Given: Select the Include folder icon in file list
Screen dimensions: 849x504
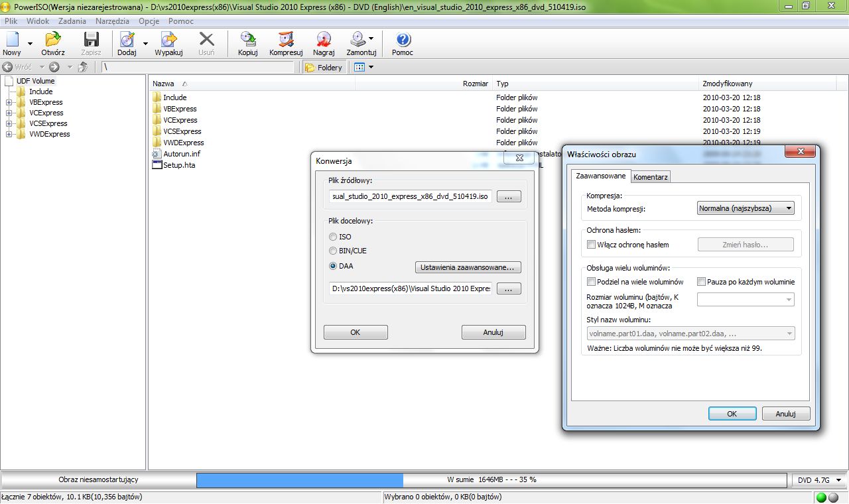Looking at the screenshot, I should (157, 97).
